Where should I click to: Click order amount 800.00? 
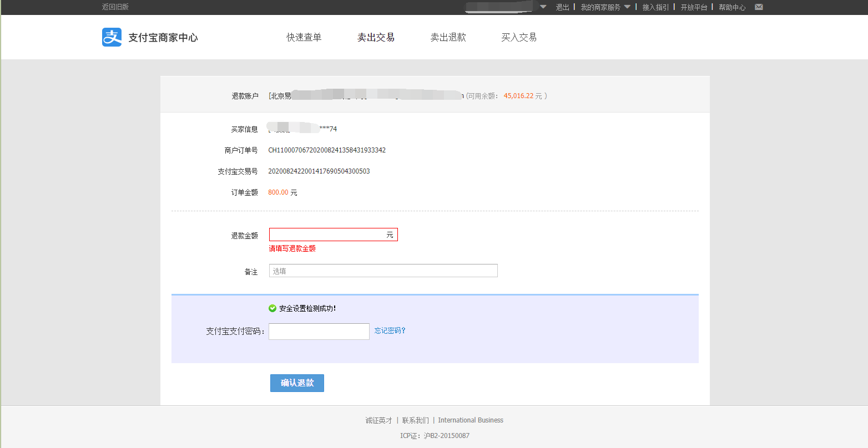pyautogui.click(x=278, y=192)
